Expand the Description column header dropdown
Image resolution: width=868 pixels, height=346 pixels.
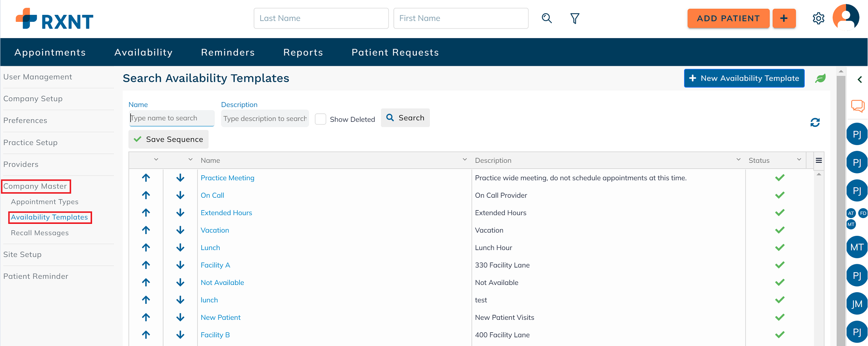[x=738, y=160]
